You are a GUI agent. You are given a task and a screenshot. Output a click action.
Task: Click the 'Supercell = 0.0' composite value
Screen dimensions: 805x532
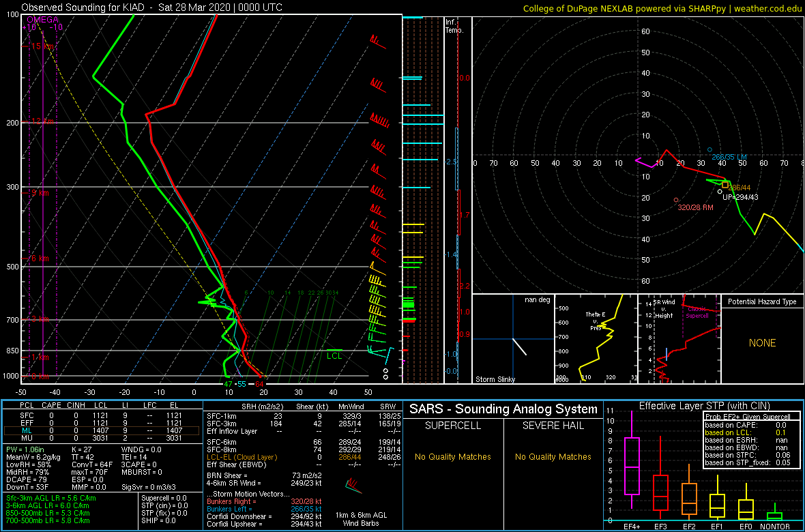pos(165,498)
